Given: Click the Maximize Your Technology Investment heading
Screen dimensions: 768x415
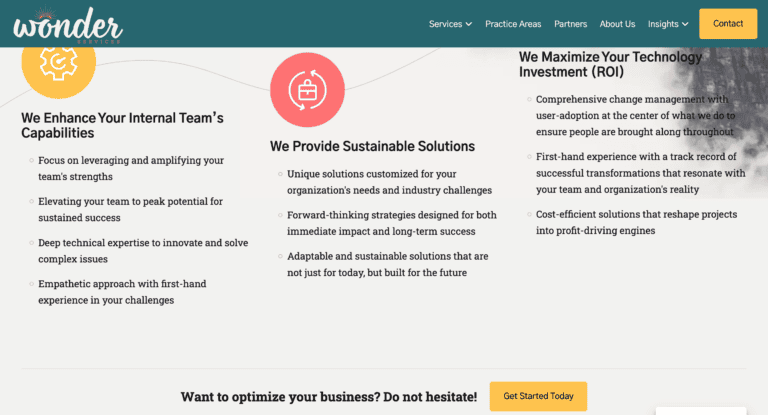Looking at the screenshot, I should click(x=610, y=64).
